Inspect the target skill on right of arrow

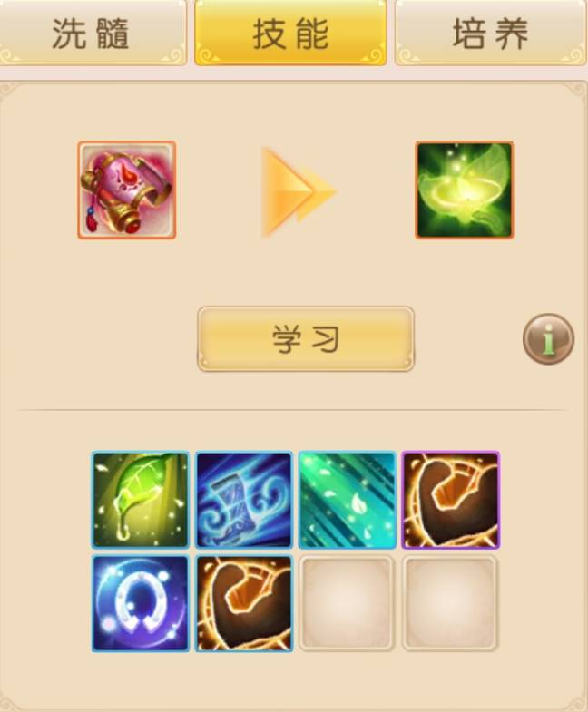(x=465, y=190)
